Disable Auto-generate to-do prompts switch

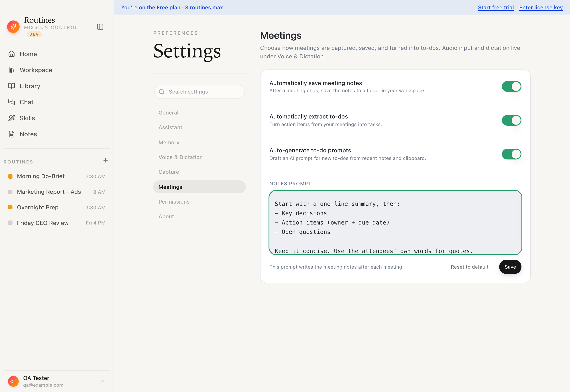511,154
